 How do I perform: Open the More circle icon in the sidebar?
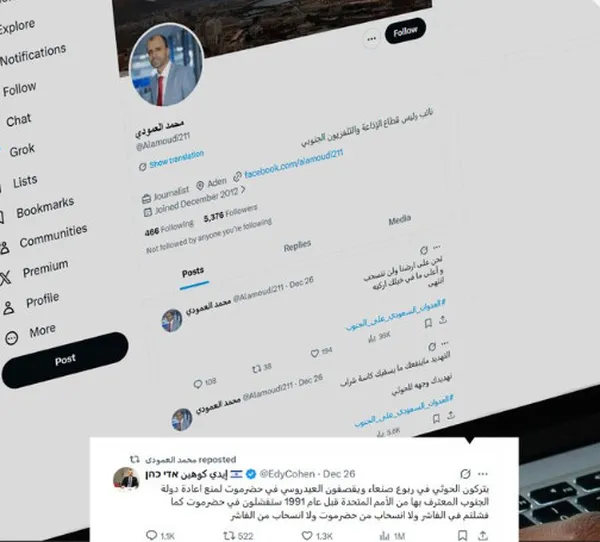click(x=11, y=338)
